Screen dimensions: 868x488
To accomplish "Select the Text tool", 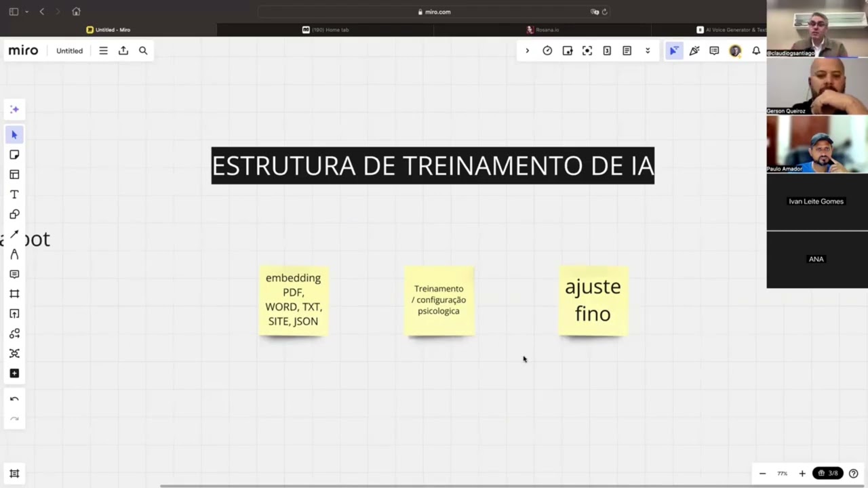I will pyautogui.click(x=14, y=195).
